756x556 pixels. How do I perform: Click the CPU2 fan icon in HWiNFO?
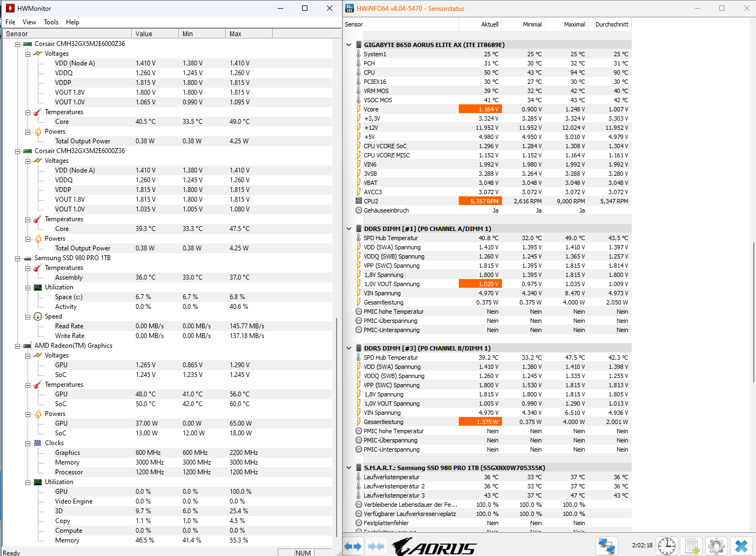pyautogui.click(x=358, y=201)
